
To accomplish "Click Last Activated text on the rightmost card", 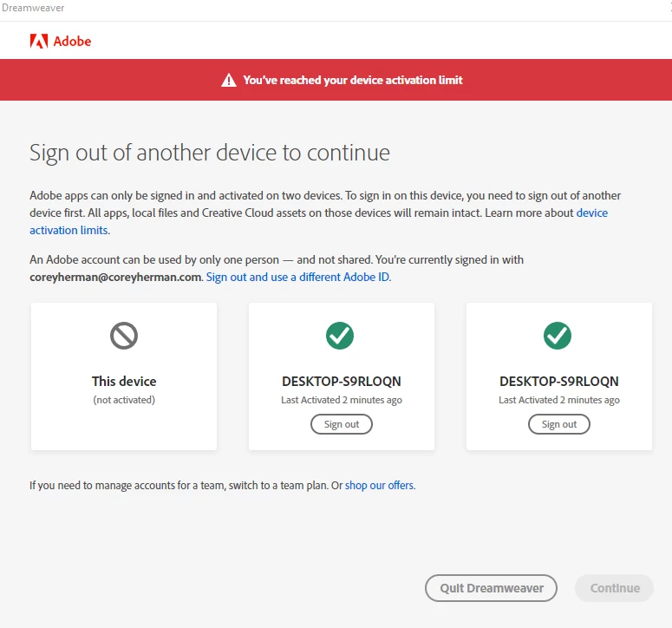I will point(559,400).
